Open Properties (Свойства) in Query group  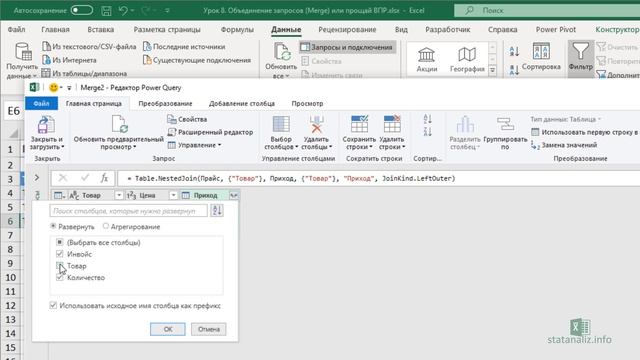pos(187,119)
